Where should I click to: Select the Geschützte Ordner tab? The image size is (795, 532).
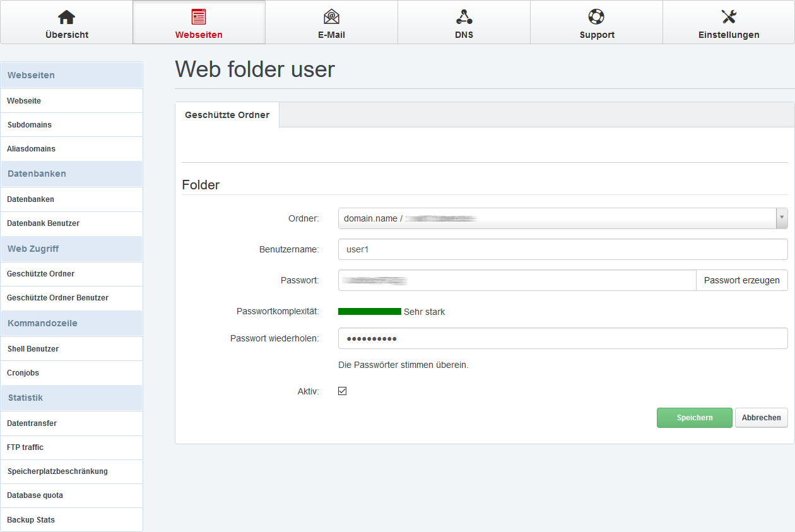click(227, 115)
